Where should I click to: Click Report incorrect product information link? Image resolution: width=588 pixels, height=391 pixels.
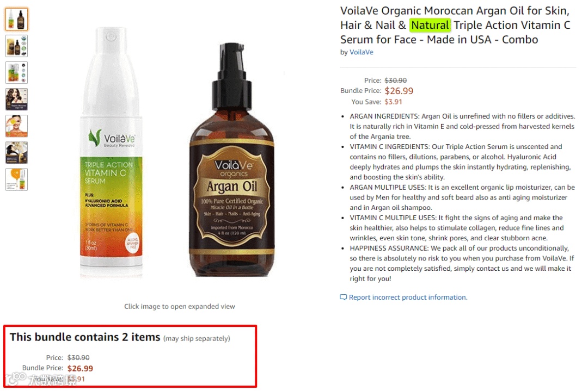tap(408, 297)
